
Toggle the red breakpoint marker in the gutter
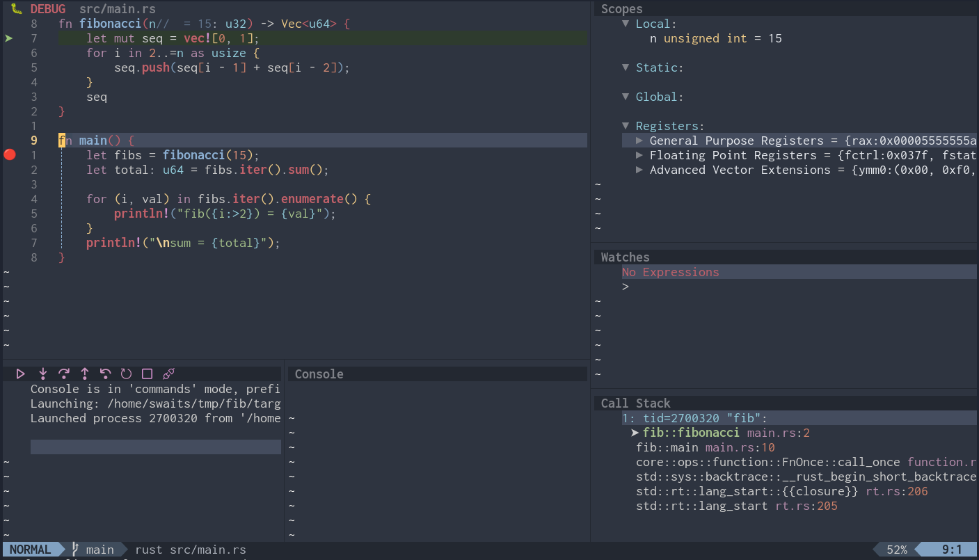click(10, 154)
